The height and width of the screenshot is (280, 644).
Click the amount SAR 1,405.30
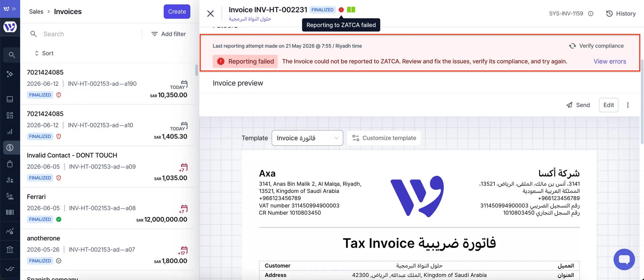[171, 136]
